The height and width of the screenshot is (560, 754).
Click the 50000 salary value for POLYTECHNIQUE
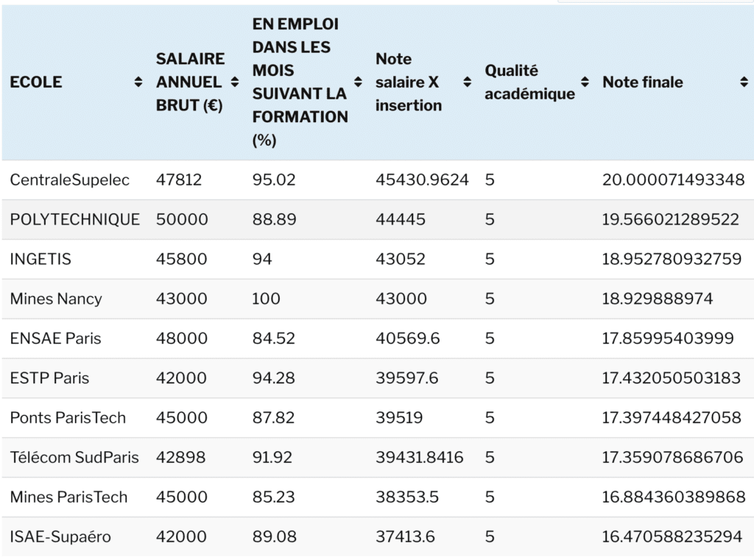point(182,220)
